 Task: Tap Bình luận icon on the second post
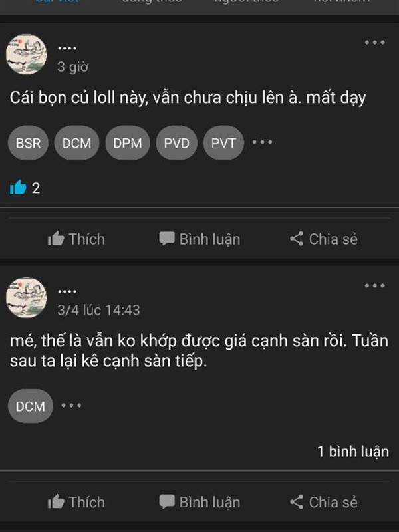pos(167,502)
